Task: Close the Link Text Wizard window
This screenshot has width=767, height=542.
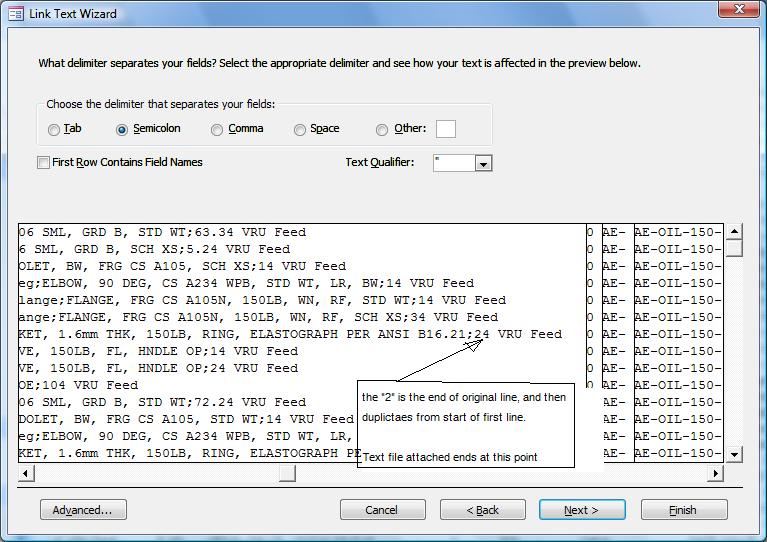Action: tap(739, 9)
